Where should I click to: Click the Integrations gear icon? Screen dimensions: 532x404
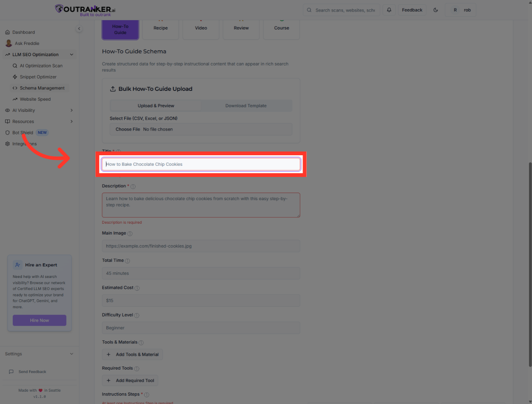[x=7, y=144]
